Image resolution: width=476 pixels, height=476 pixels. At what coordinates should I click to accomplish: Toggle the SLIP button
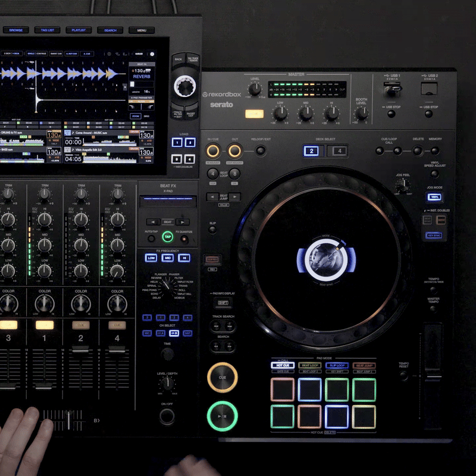click(212, 230)
